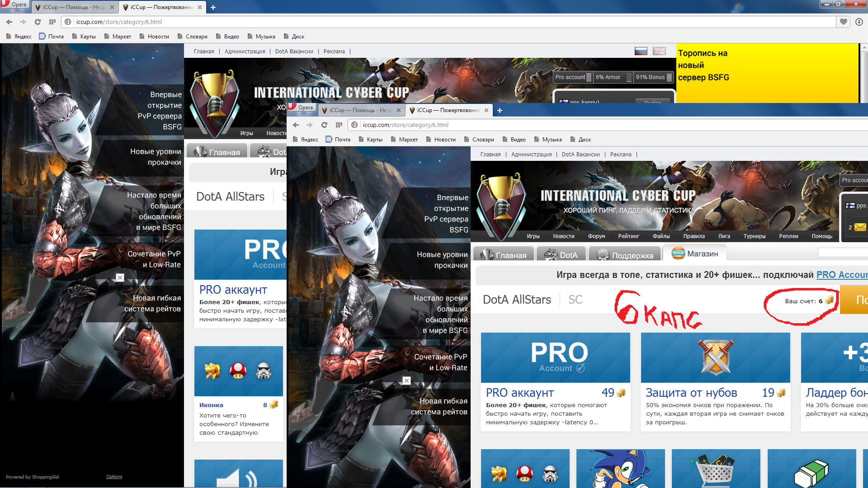Open the Почта bookmark in outer bookmarks bar
This screenshot has height=488, width=868.
point(52,37)
